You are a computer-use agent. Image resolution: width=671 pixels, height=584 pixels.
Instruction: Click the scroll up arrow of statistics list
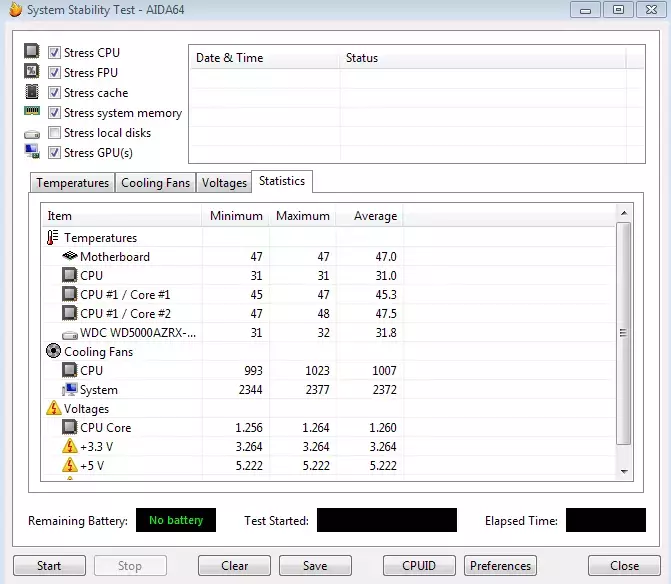[624, 213]
